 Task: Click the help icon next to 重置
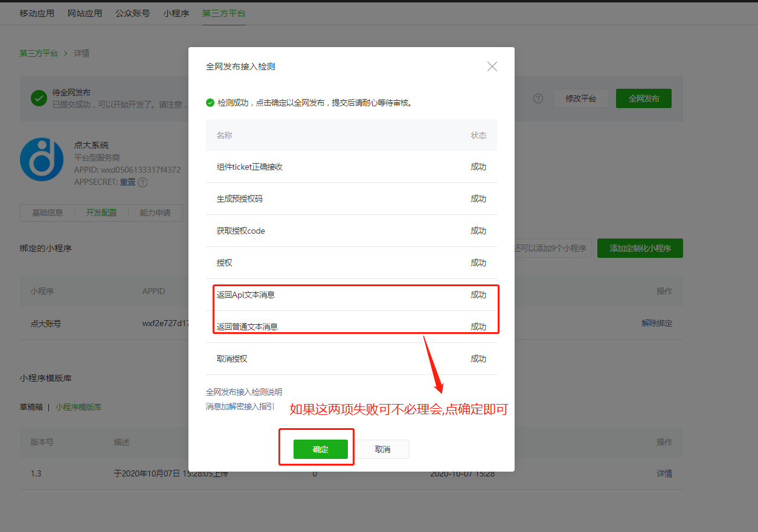tap(143, 182)
